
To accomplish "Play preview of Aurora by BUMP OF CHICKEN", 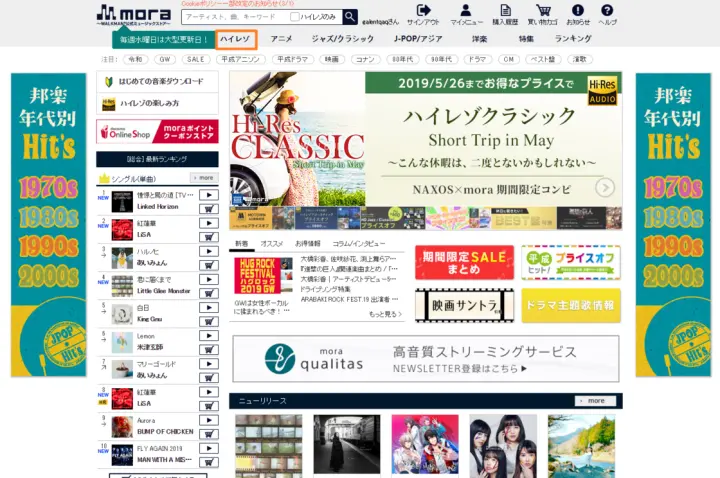I will point(208,420).
